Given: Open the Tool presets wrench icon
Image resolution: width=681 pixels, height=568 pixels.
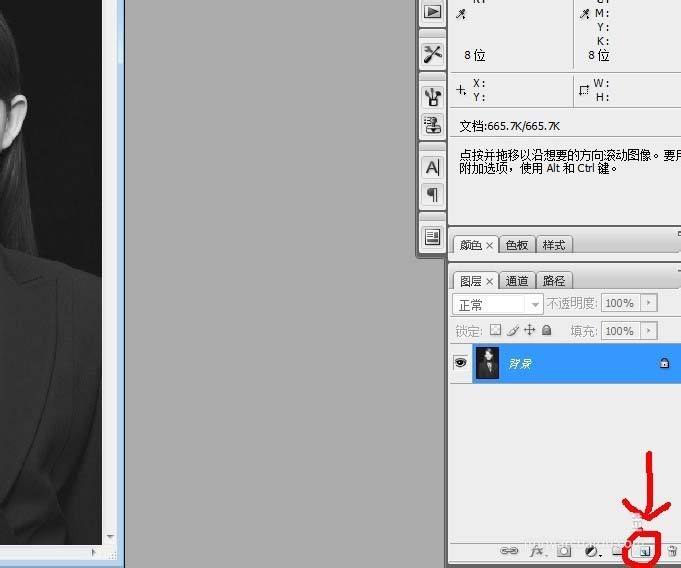Looking at the screenshot, I should (x=432, y=54).
